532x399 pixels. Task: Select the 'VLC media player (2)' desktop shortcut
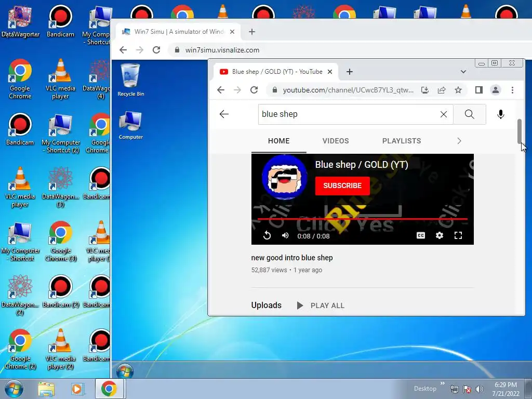(60, 350)
